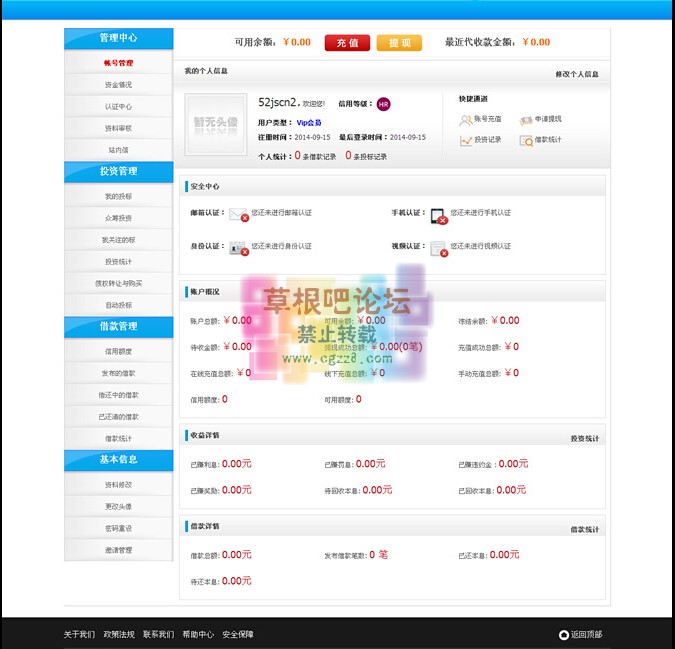675x649 pixels.
Task: Click the 修改个人信息 link
Action: [577, 74]
